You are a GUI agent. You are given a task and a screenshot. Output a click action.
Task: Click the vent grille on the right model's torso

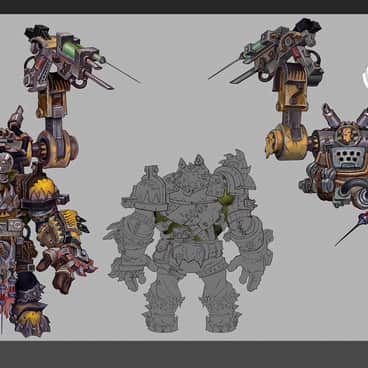point(348,156)
